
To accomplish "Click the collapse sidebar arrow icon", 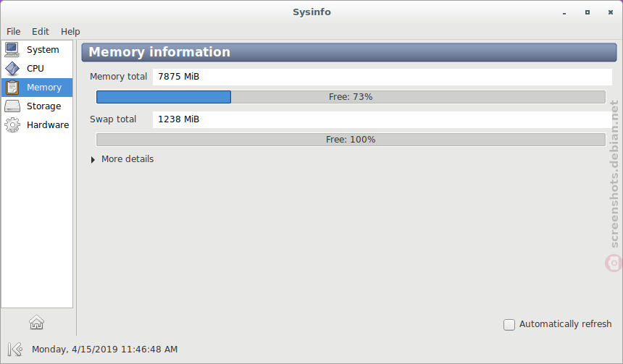I will click(15, 350).
